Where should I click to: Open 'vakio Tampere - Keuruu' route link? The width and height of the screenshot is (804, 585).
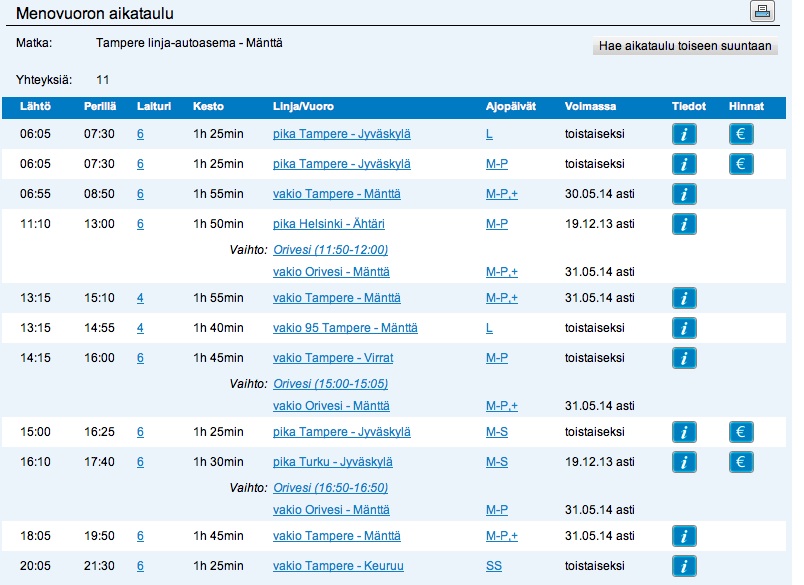tap(338, 566)
